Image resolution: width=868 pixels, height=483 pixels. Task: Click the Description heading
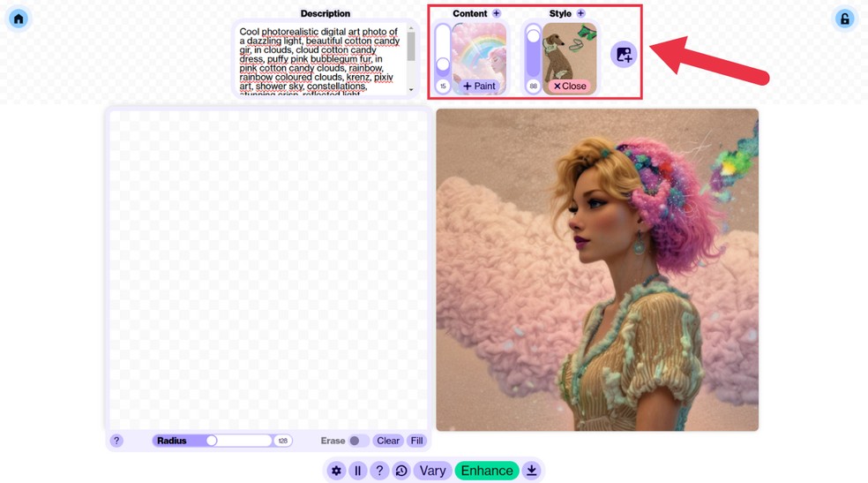(325, 13)
